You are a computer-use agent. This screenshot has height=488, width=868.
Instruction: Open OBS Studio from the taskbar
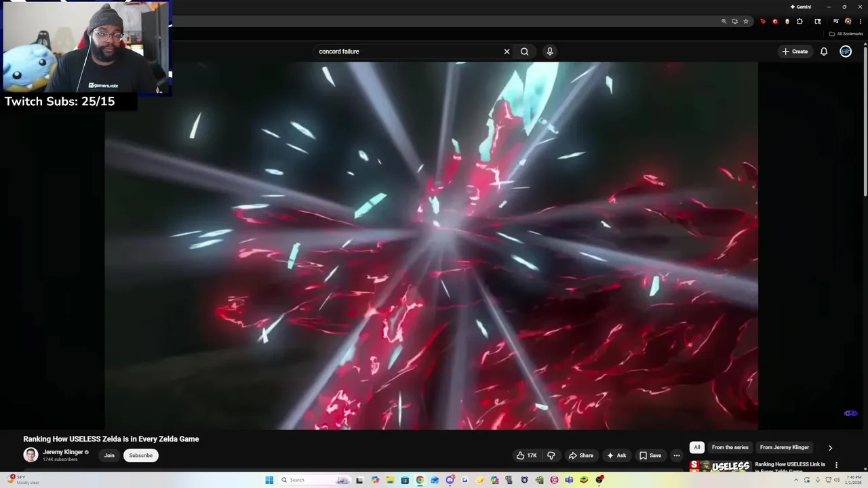point(599,480)
